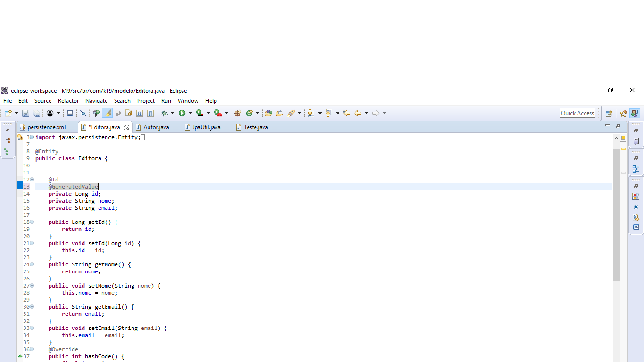Expand the Back history dropdown arrow
Viewport: 644px width, 362px height.
(366, 113)
